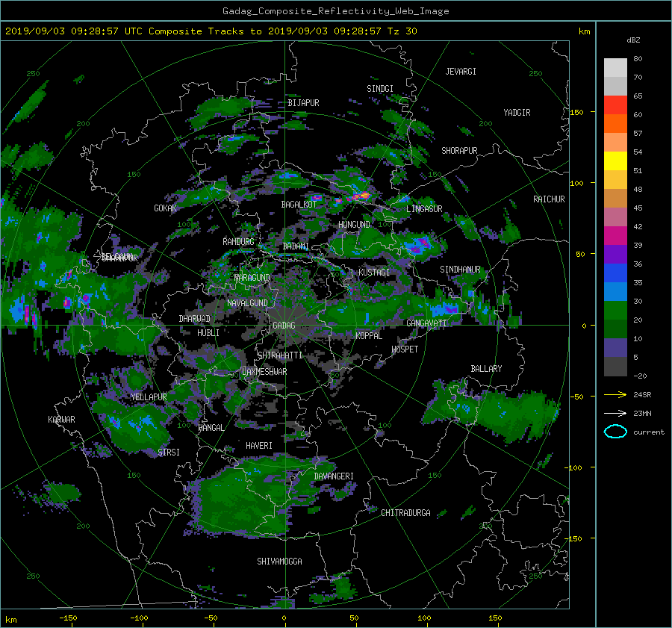Viewport: 672px width, 628px height.
Task: Click the word current in legend
Action: (x=649, y=432)
